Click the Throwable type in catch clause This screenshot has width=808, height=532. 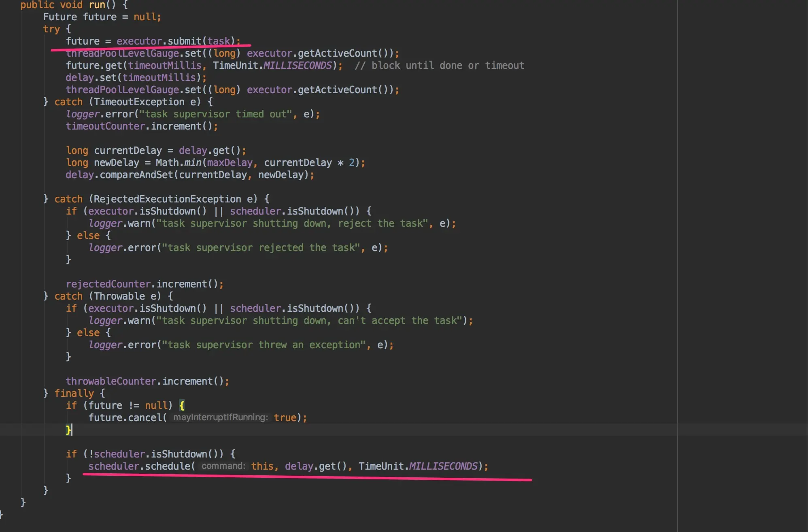point(119,296)
